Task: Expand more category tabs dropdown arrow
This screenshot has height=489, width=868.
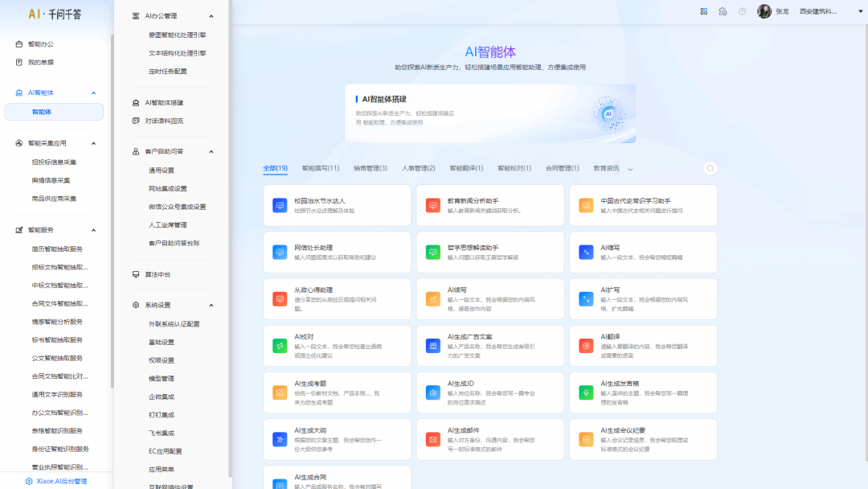Action: pos(630,169)
